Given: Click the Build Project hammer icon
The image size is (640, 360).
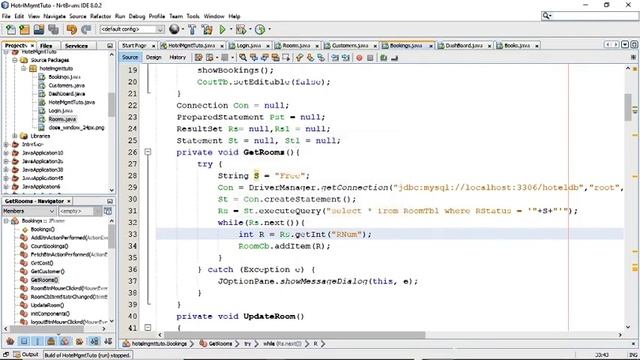Looking at the screenshot, I should pyautogui.click(x=192, y=29).
